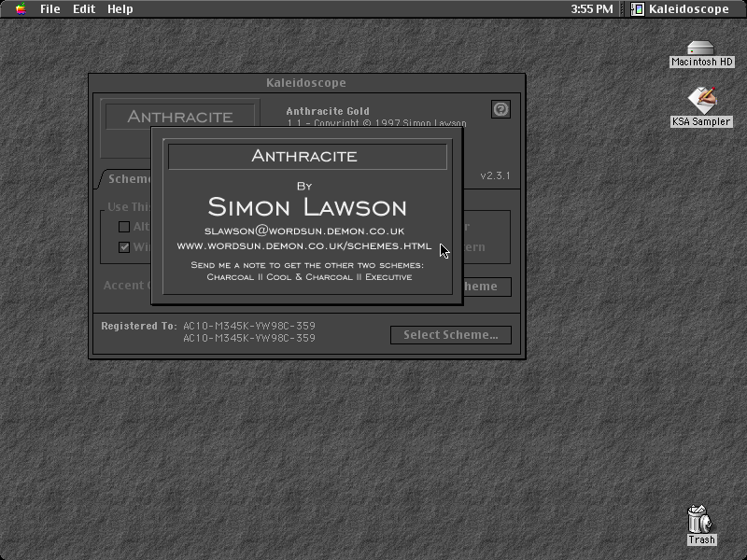747x560 pixels.
Task: Toggle the unchecked checkbox in Kaleidoscope window
Action: click(124, 227)
